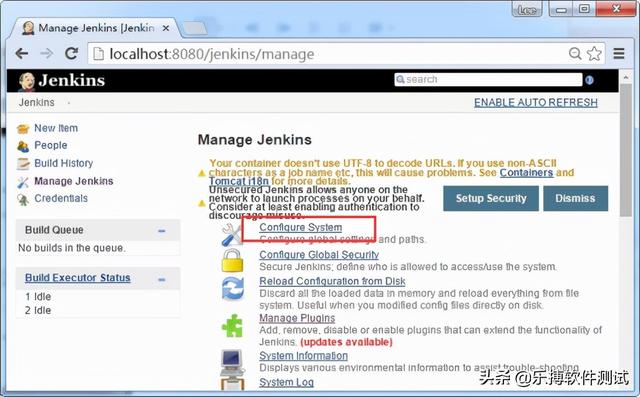Screen dimensions: 640x397
Task: Collapse the Build Queue panel
Action: click(x=162, y=231)
